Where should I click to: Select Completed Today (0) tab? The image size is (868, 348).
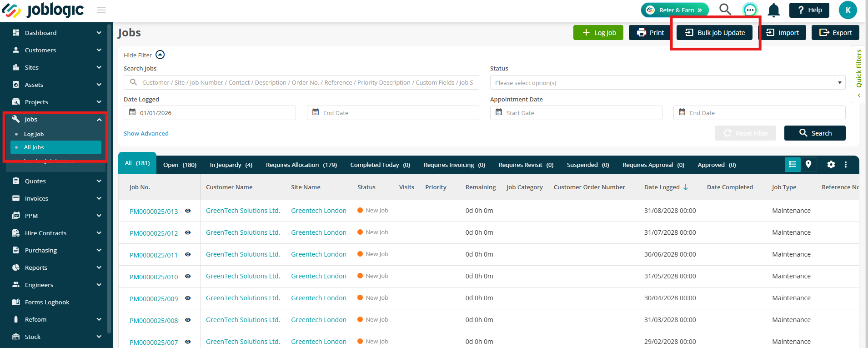click(380, 165)
